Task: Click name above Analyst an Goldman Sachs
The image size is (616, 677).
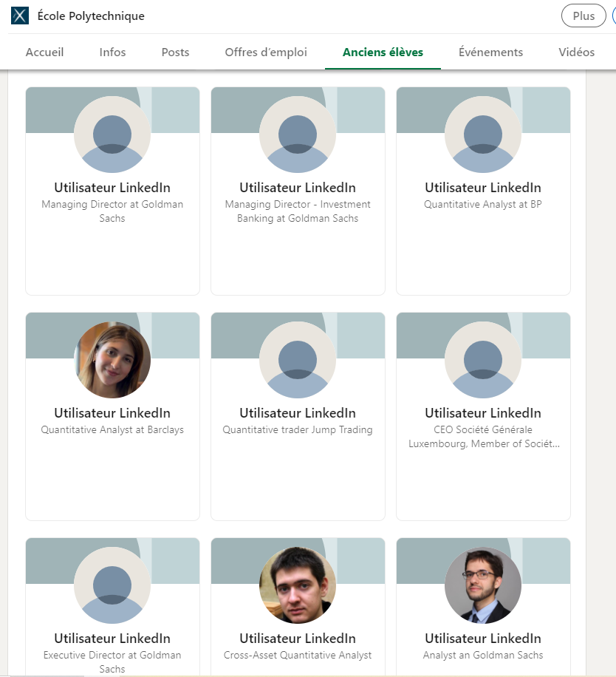Action: click(x=483, y=638)
